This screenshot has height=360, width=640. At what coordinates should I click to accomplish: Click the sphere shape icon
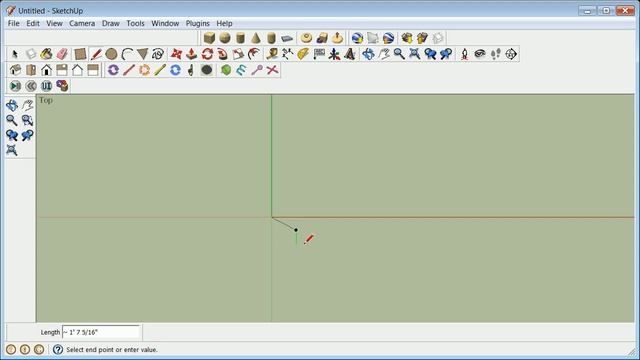click(x=225, y=38)
